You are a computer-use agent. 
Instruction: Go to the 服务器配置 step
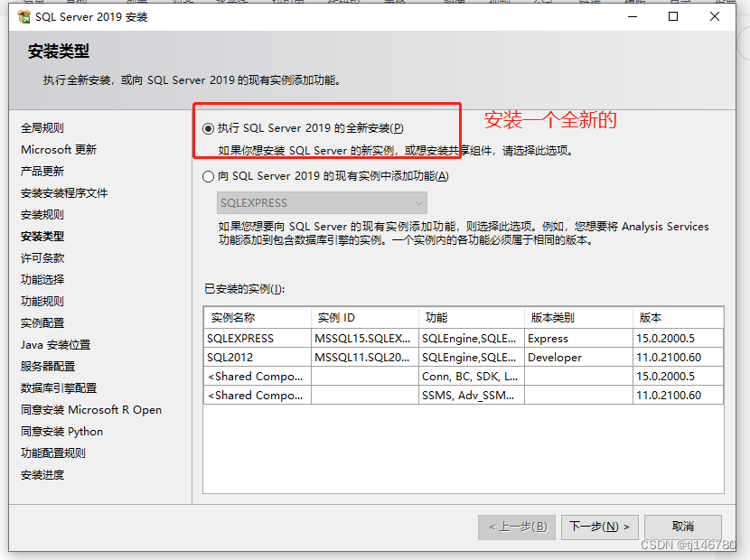point(48,367)
